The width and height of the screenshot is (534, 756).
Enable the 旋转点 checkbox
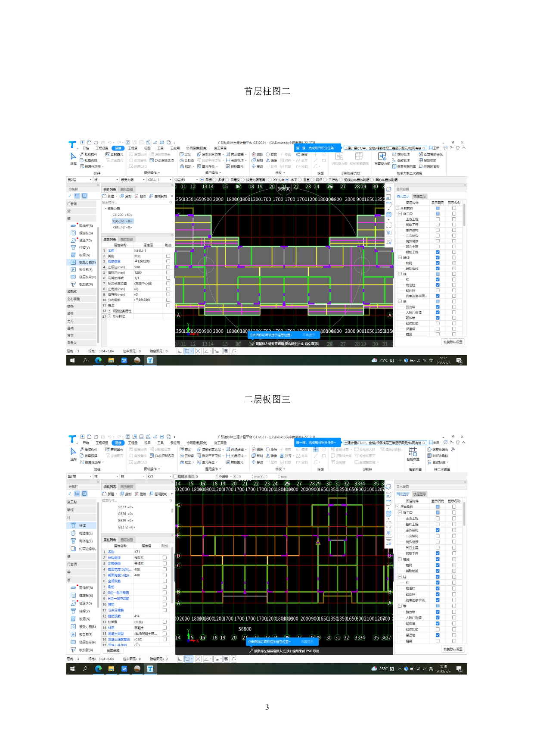tap(176, 476)
